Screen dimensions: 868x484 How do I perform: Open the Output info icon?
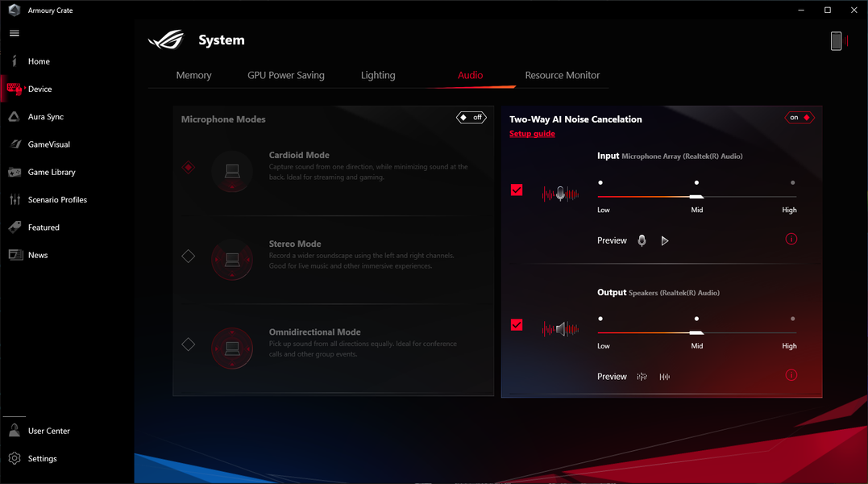coord(791,375)
